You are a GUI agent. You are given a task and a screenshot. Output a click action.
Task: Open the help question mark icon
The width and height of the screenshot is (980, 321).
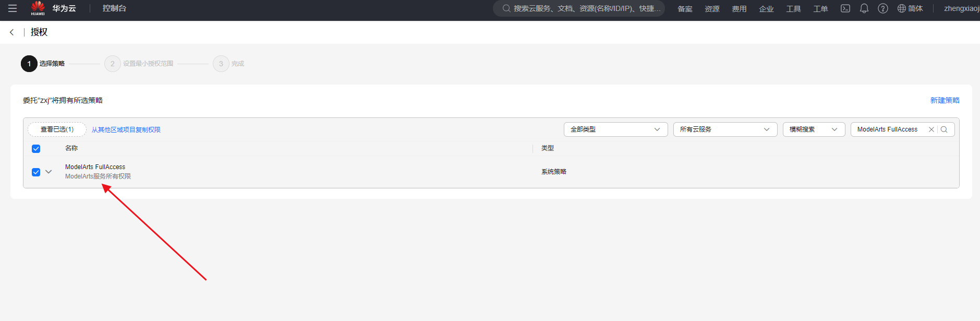click(883, 8)
